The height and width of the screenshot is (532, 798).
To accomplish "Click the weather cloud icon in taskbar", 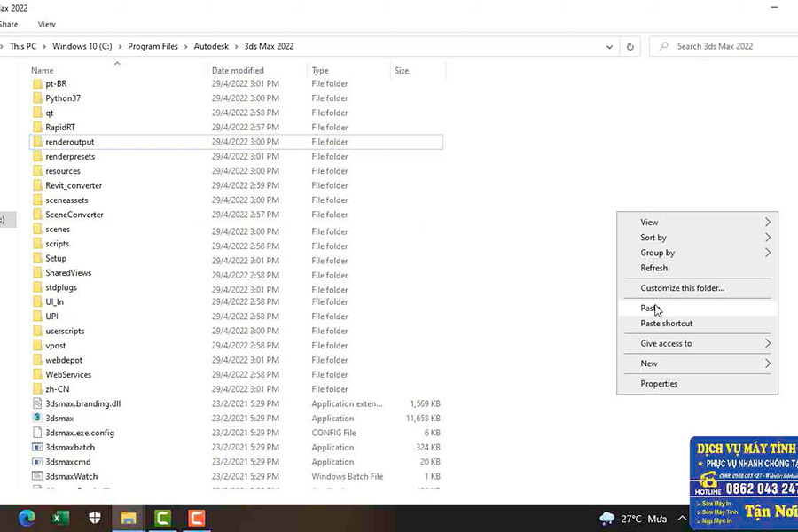I will coord(606,519).
